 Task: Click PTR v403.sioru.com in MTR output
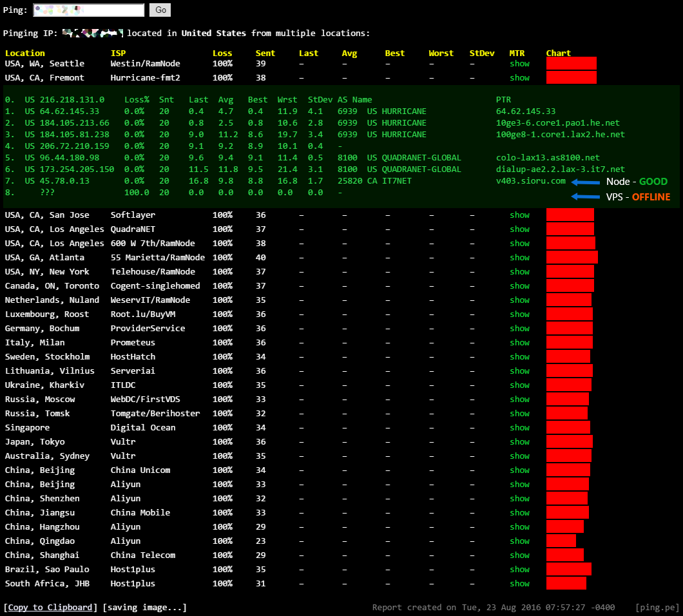coord(530,181)
